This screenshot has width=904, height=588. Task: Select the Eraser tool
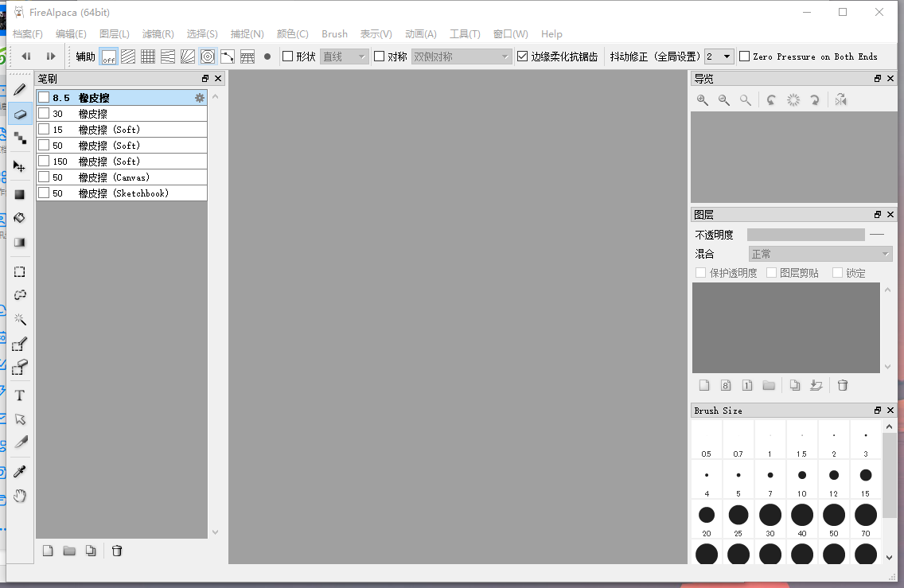tap(19, 114)
